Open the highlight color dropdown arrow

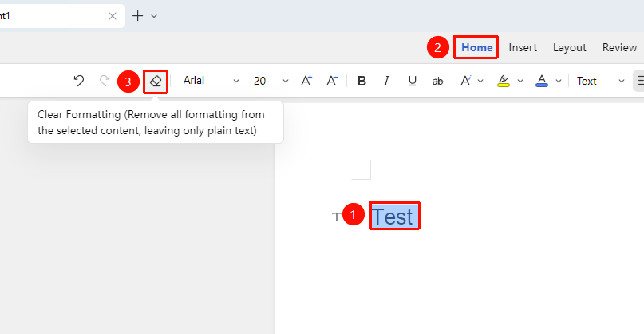pos(520,81)
